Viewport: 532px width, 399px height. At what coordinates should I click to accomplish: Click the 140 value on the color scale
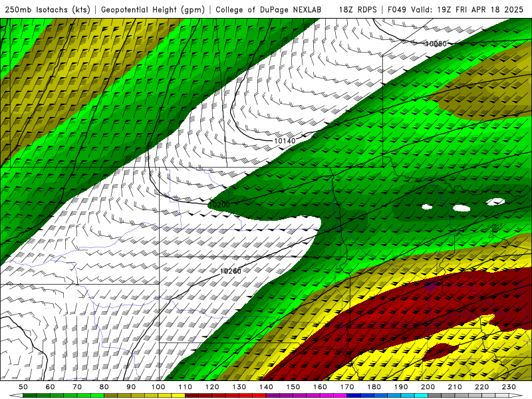[x=267, y=387]
